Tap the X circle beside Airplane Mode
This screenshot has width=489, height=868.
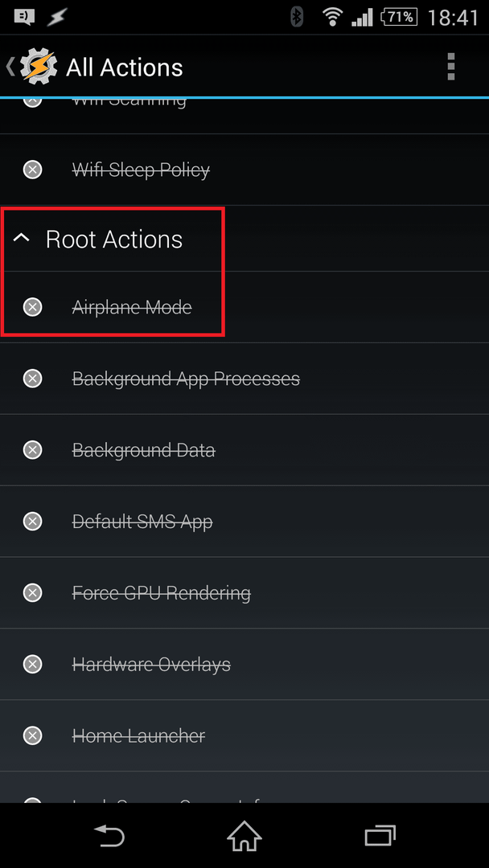(33, 306)
